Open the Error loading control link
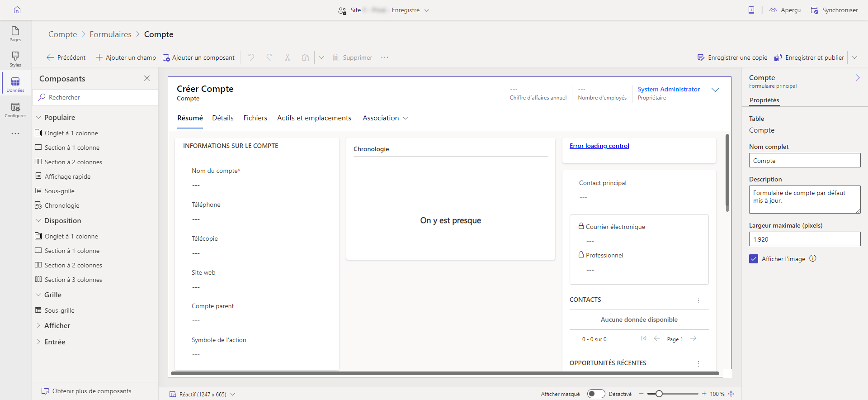Image resolution: width=868 pixels, height=400 pixels. pos(599,146)
